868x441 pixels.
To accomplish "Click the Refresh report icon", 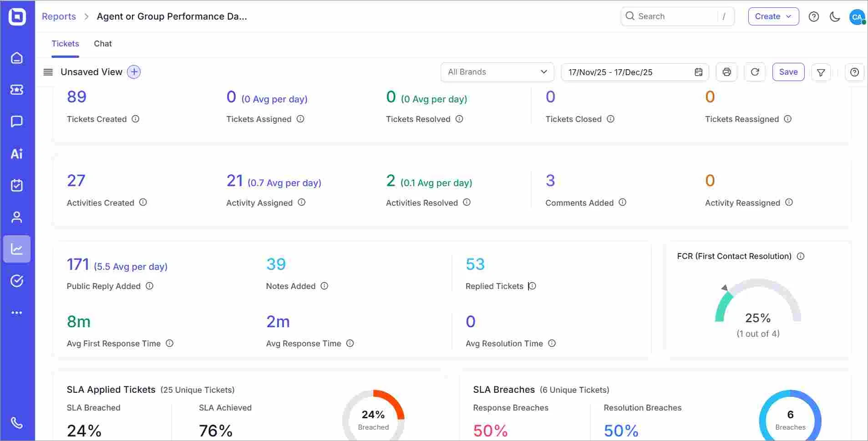I will coord(755,72).
